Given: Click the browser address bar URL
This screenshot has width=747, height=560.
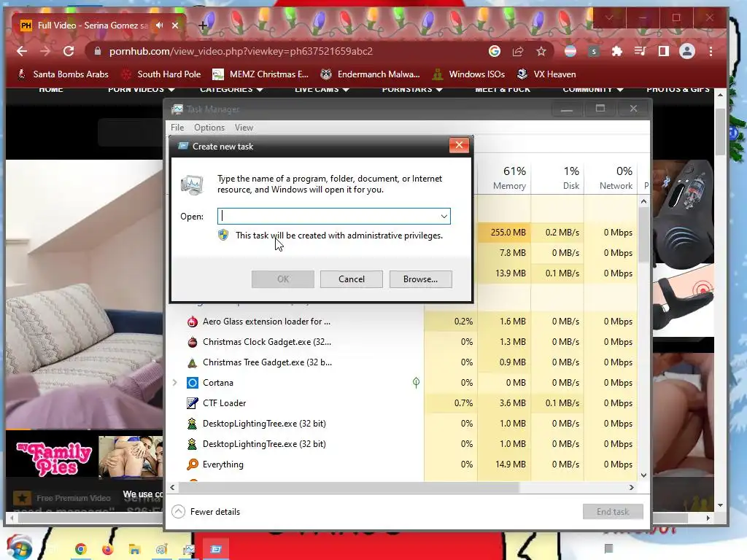Looking at the screenshot, I should coord(241,52).
